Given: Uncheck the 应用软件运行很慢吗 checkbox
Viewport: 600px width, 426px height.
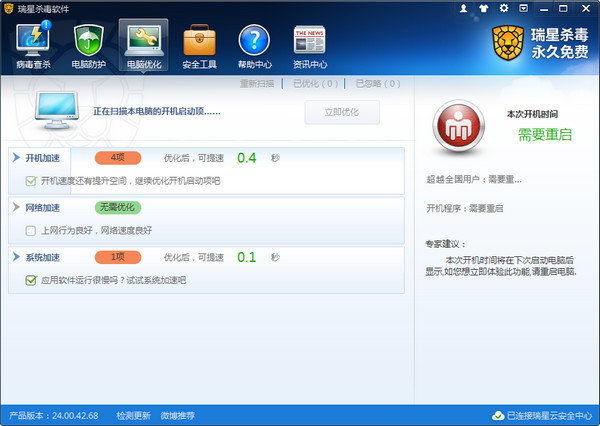Looking at the screenshot, I should click(x=31, y=280).
